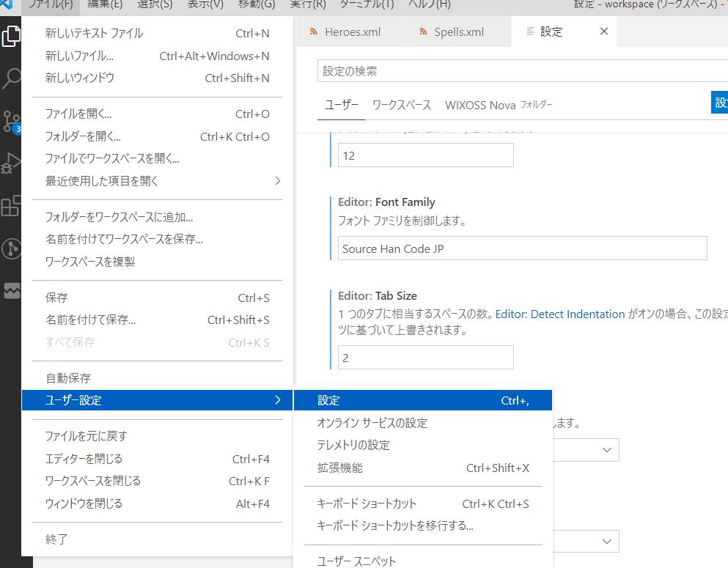Image resolution: width=728 pixels, height=568 pixels.
Task: Expand the 最近使用した項目を開く submenu arrow
Action: pos(278,181)
